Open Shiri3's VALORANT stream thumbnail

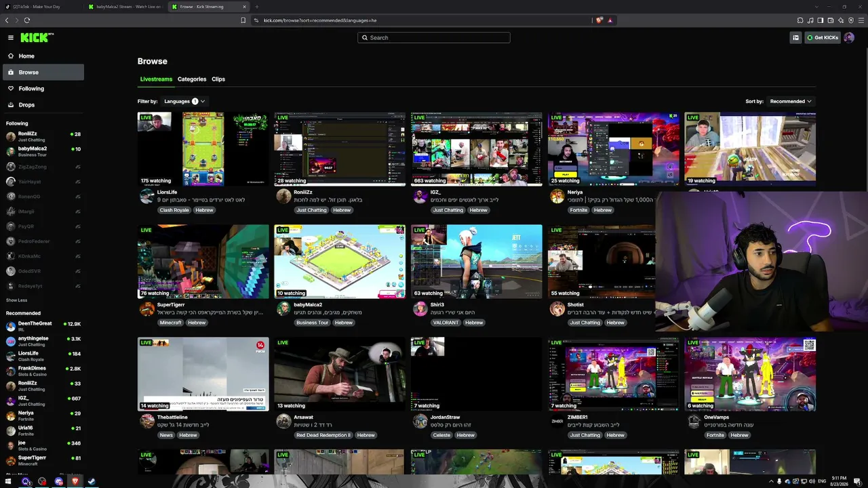[x=476, y=262]
